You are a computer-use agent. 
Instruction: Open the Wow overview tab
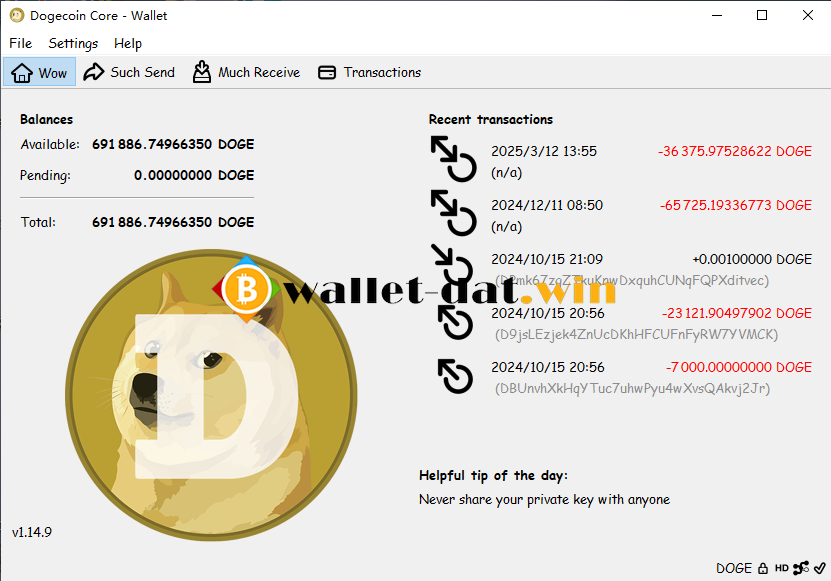(39, 72)
